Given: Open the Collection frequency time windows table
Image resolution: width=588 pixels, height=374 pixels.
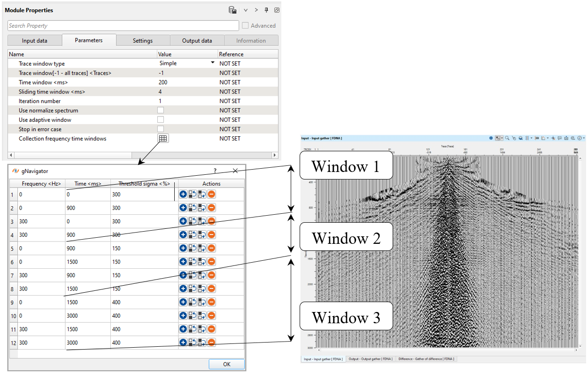Looking at the screenshot, I should (163, 139).
